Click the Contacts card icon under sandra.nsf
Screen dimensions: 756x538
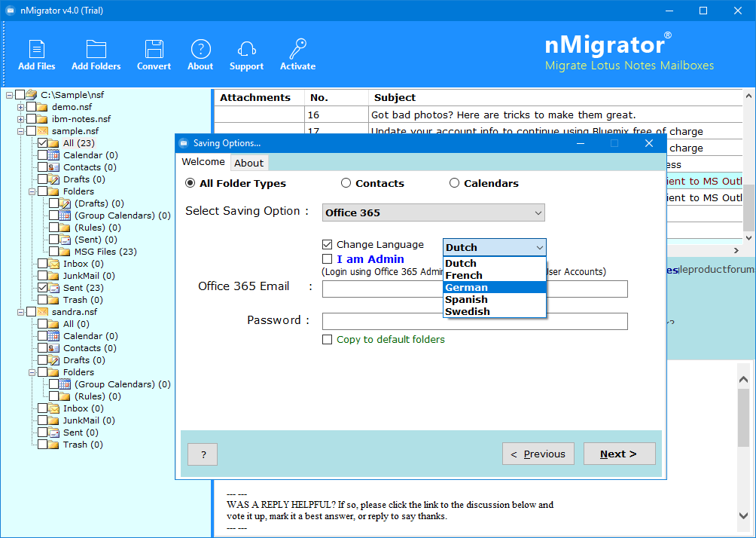pos(53,348)
